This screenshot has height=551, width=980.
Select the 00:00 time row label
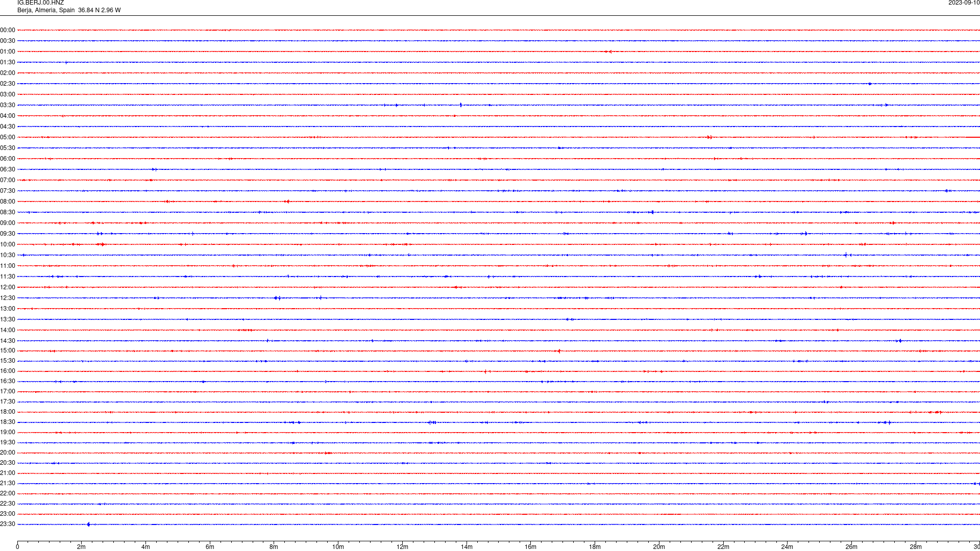[8, 30]
